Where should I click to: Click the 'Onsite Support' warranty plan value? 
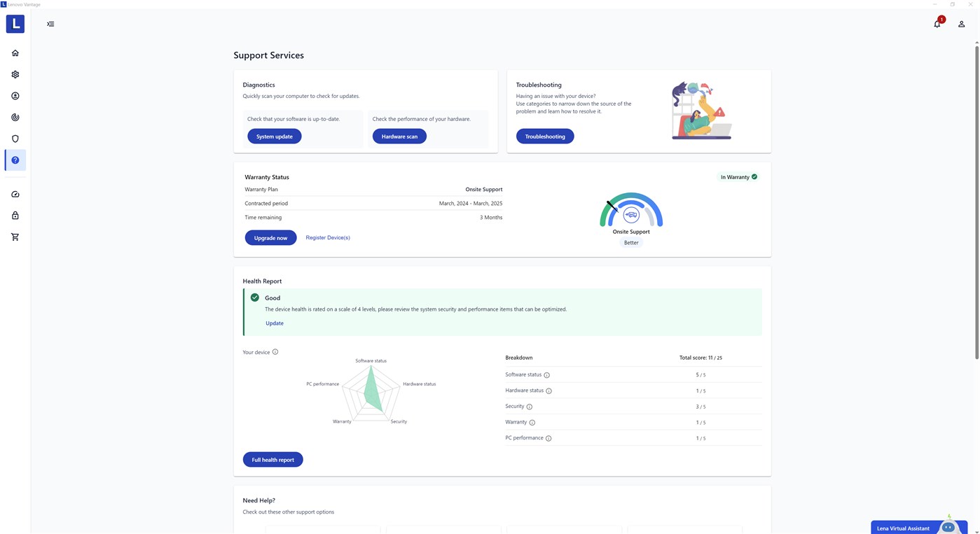click(484, 190)
